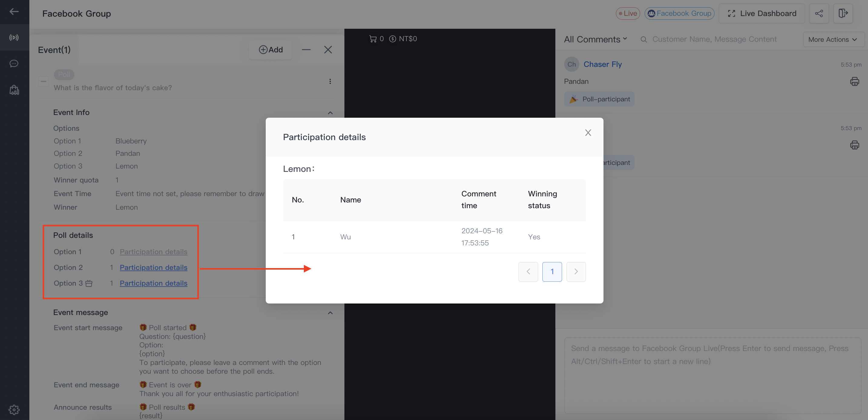Open the live broadcast sidebar icon

pyautogui.click(x=14, y=38)
